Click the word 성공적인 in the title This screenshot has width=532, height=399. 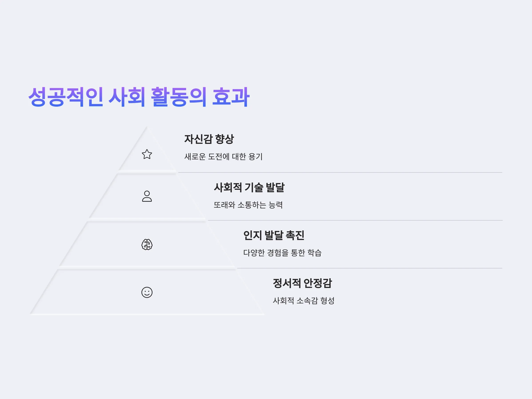tap(66, 97)
